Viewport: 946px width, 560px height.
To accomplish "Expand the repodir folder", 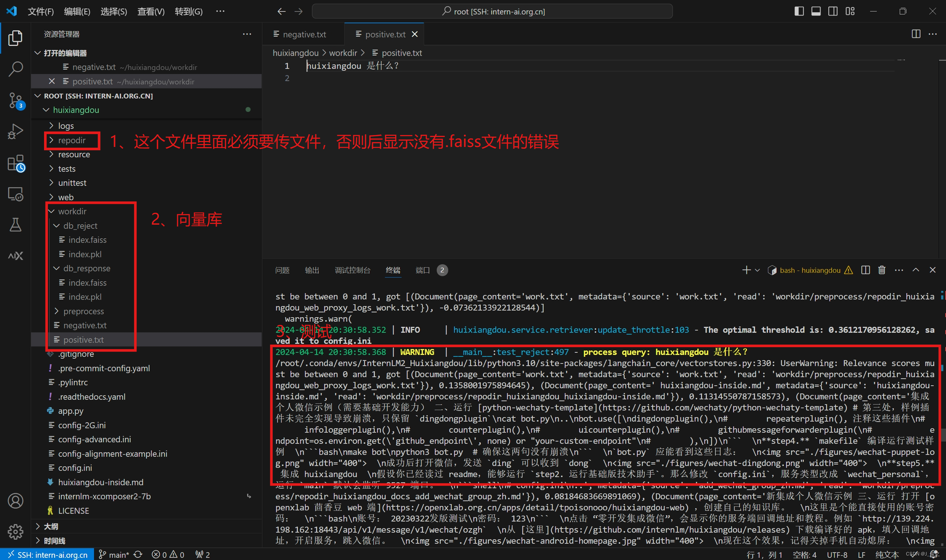I will point(147,140).
